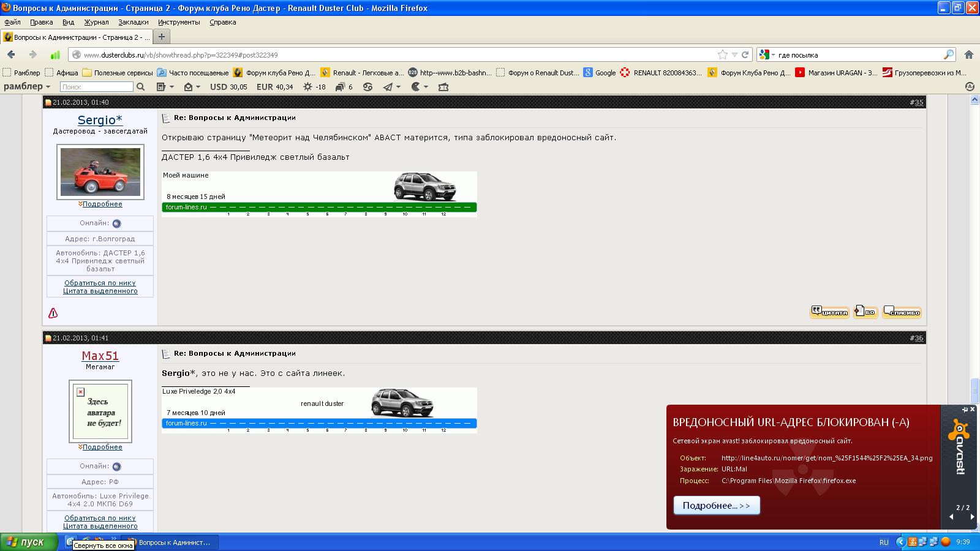Open the Google search engine dropdown
Image resolution: width=980 pixels, height=551 pixels.
tap(766, 54)
